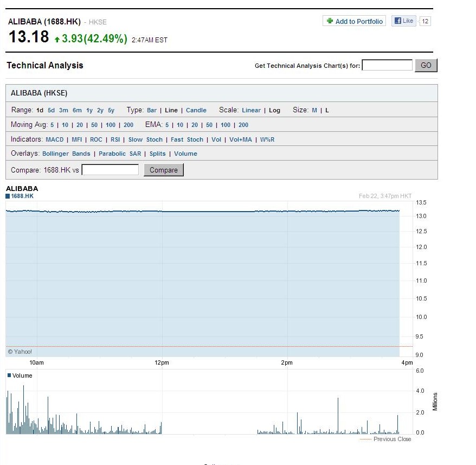
Task: Add EMA 200 to chart
Action: pos(243,125)
